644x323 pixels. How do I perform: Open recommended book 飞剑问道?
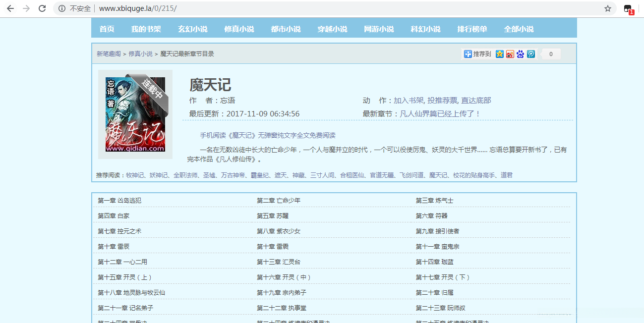click(411, 175)
